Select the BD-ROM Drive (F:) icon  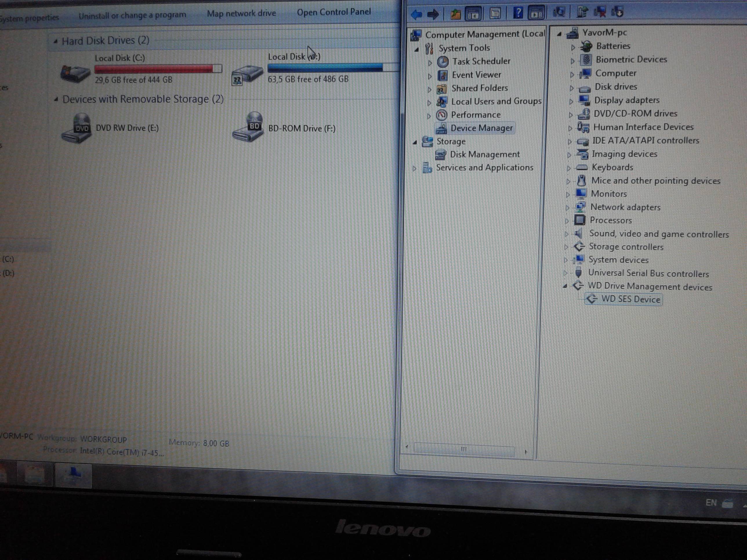click(248, 127)
